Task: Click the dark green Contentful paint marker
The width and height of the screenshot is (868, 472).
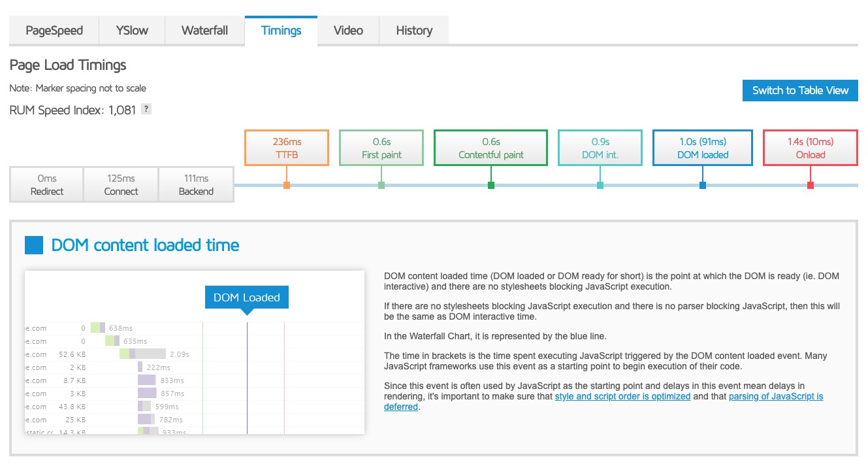Action: coord(491,186)
